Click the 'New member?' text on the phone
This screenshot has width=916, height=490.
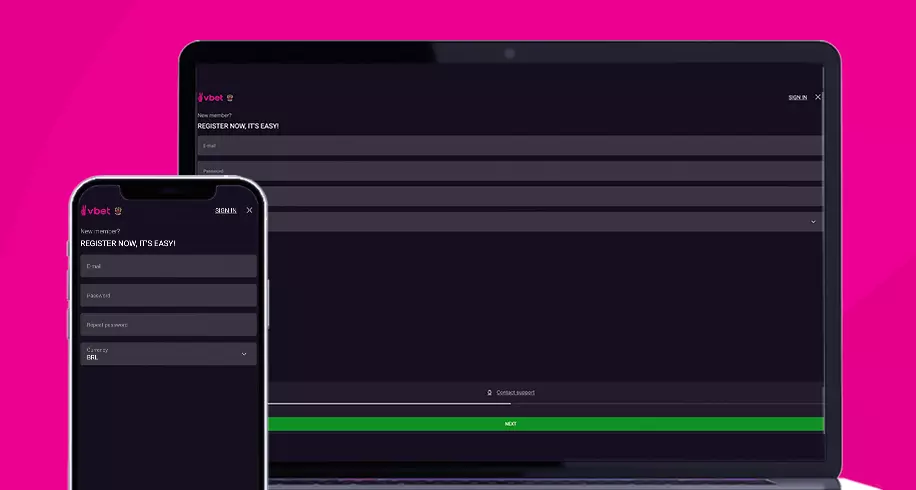pyautogui.click(x=100, y=231)
